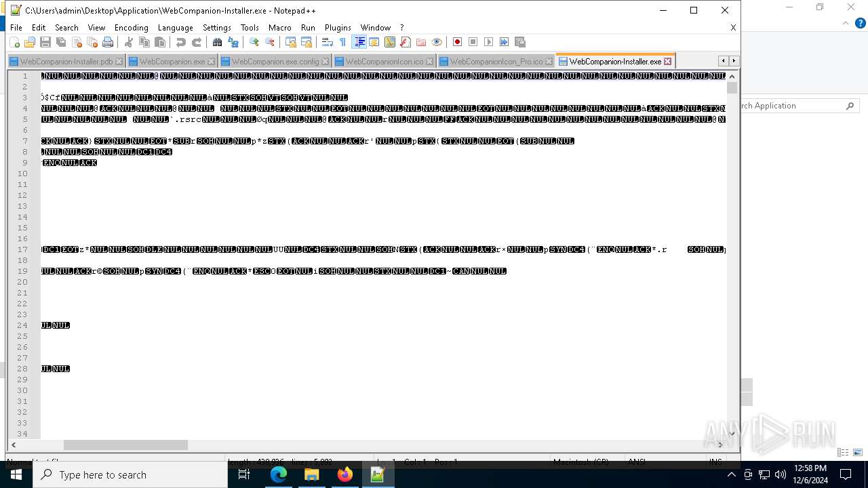Undo the last action
The width and height of the screenshot is (868, 488).
point(181,42)
